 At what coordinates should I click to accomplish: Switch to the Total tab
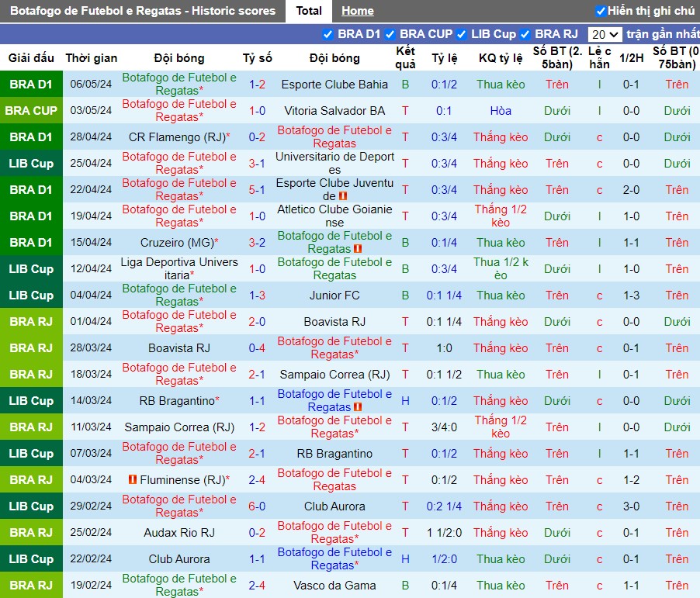(309, 11)
